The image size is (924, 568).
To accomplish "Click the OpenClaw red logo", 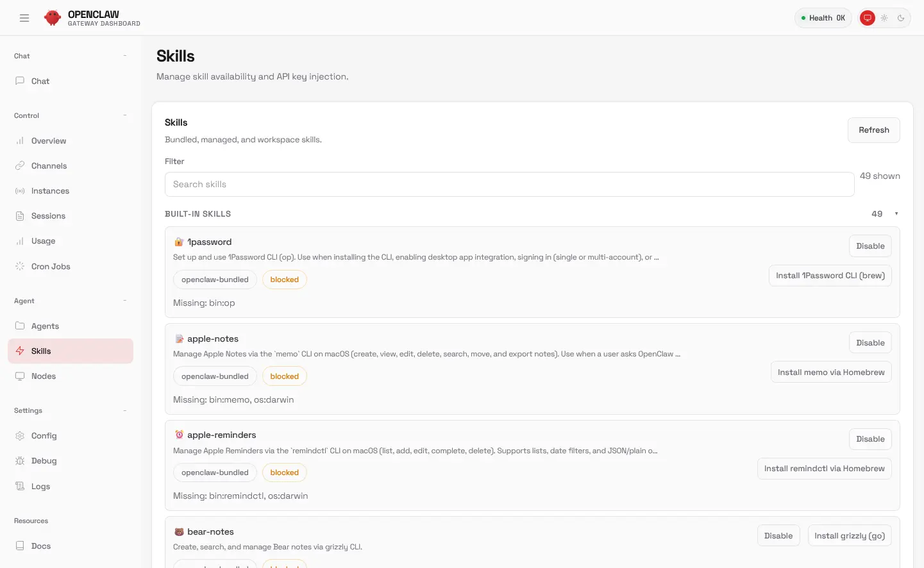I will pyautogui.click(x=53, y=18).
